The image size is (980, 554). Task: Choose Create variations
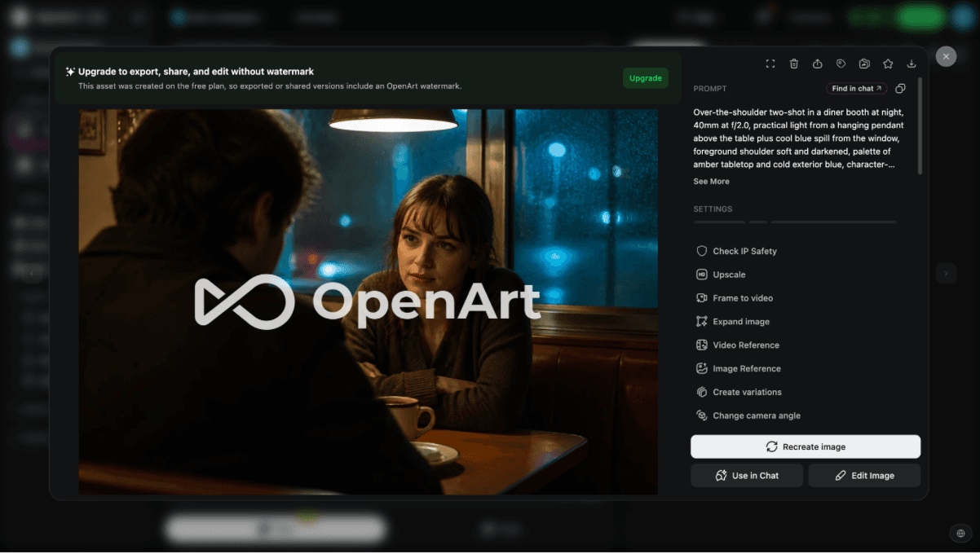click(x=739, y=392)
